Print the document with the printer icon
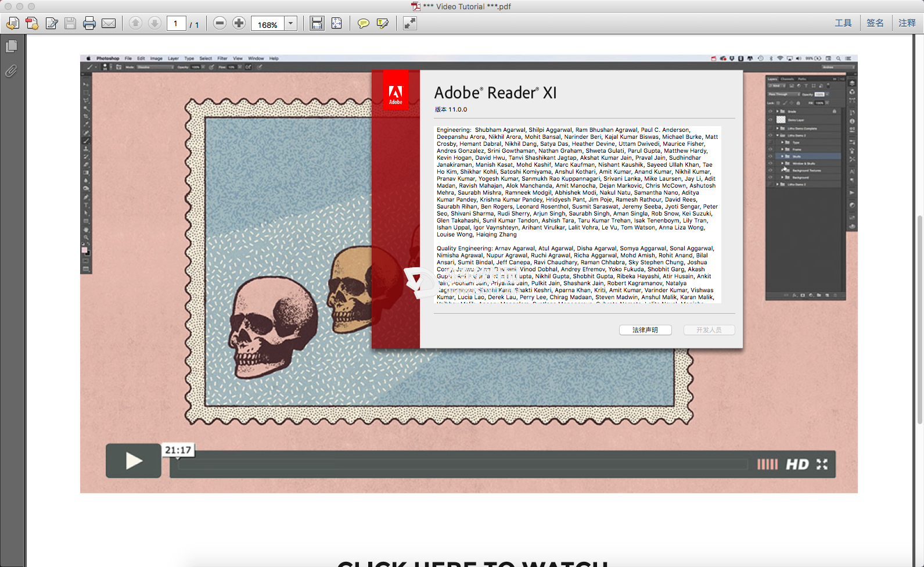The height and width of the screenshot is (567, 924). [89, 23]
